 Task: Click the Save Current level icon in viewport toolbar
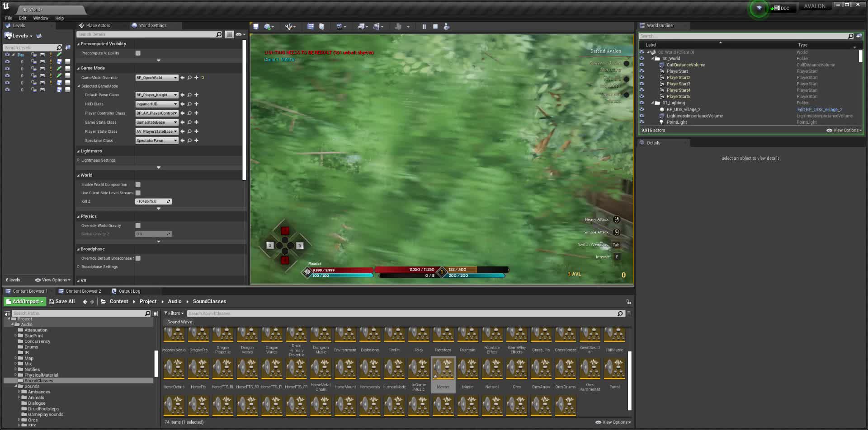pyautogui.click(x=256, y=27)
